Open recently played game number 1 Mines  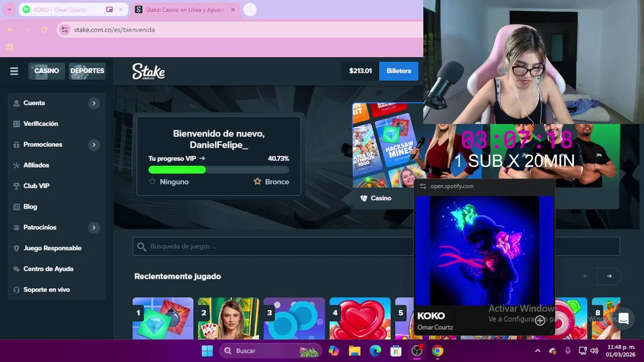click(163, 318)
